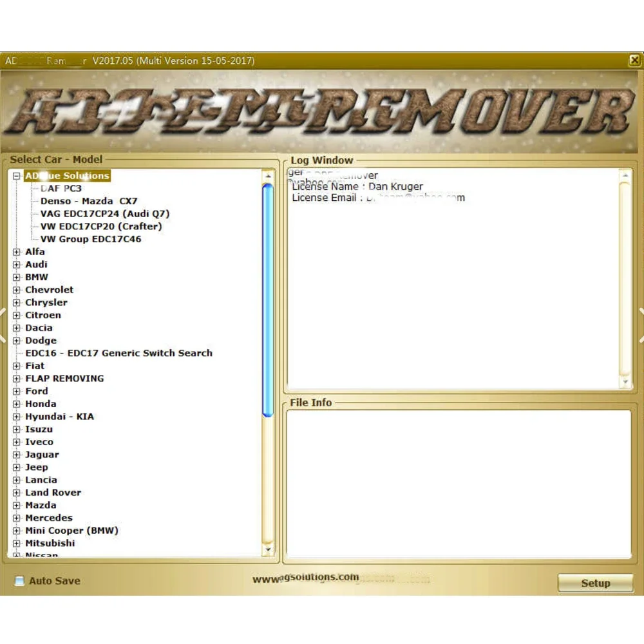Click Log Window scrollbar up arrow
The image size is (644, 644).
click(625, 176)
